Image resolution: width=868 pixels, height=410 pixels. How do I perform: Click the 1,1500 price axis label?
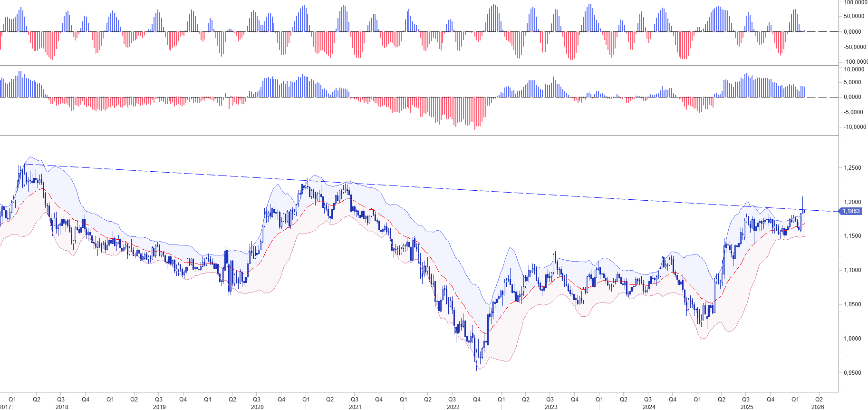[852, 236]
